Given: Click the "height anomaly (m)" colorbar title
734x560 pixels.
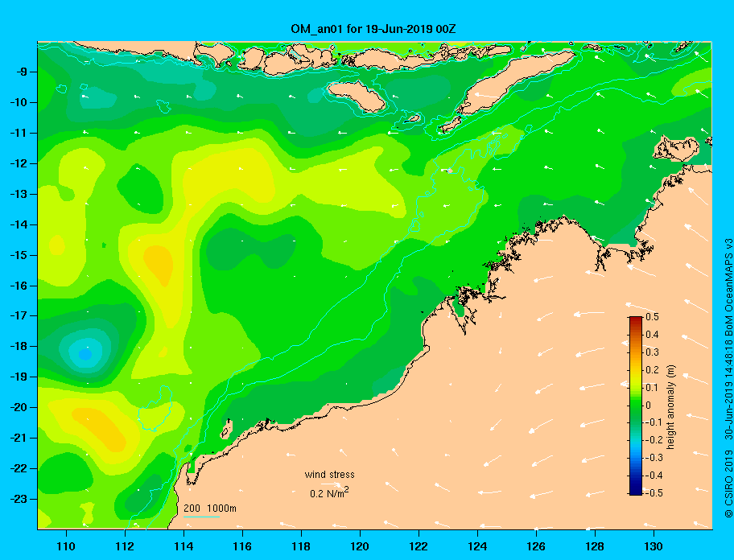Looking at the screenshot, I should tap(670, 406).
